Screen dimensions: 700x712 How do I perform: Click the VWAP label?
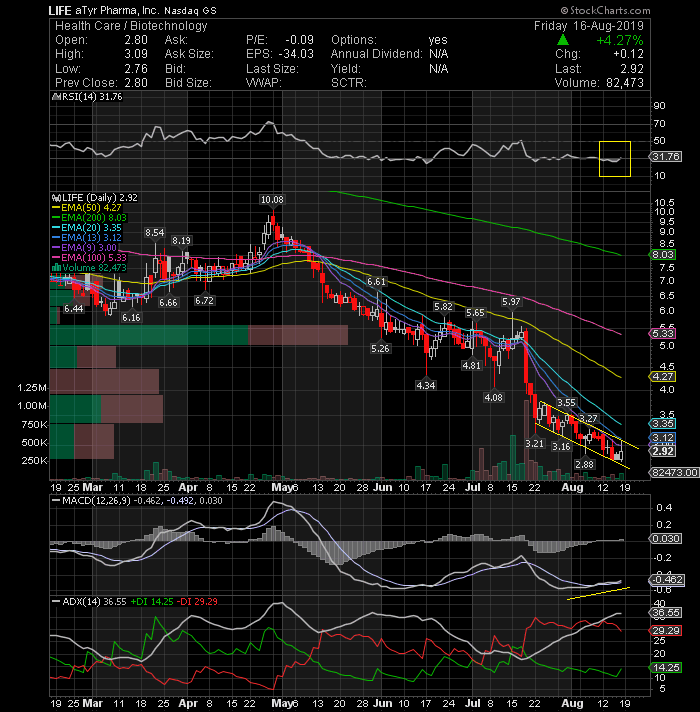tap(264, 83)
